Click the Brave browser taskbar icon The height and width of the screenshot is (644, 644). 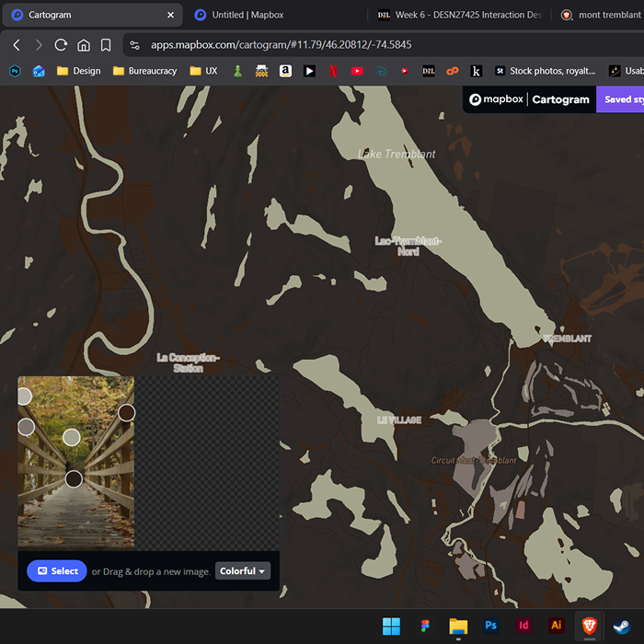(x=589, y=626)
